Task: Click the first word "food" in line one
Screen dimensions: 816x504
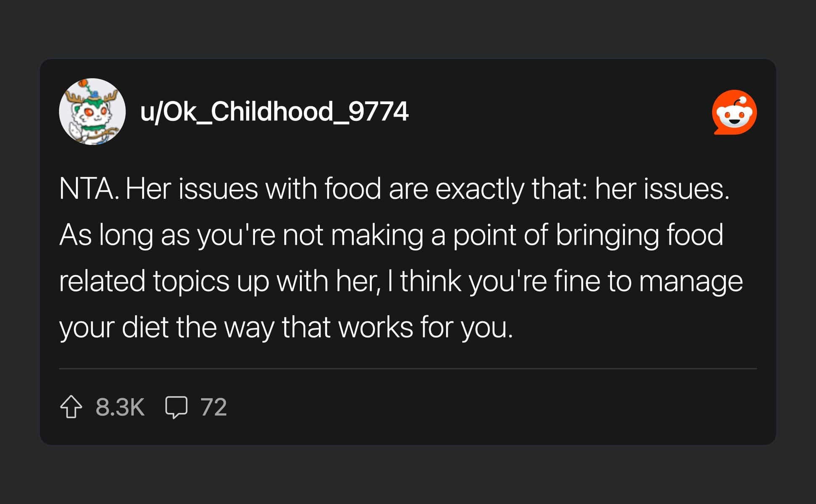Action: point(352,189)
